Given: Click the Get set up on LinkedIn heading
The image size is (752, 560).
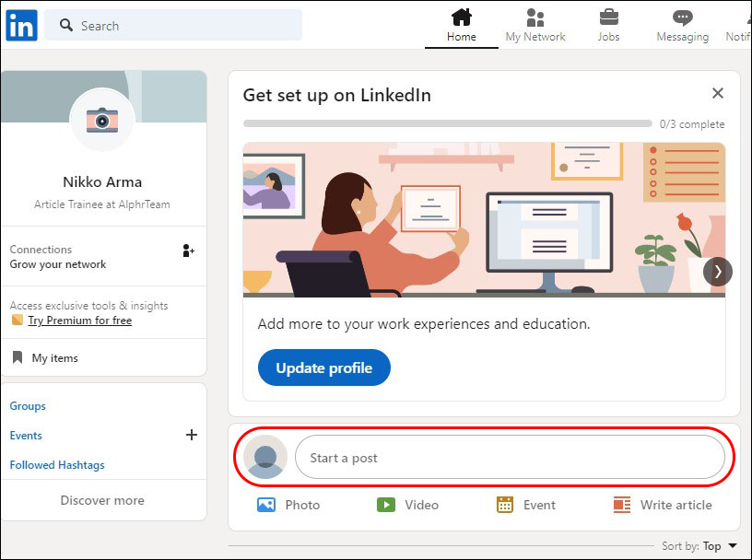Looking at the screenshot, I should (336, 95).
